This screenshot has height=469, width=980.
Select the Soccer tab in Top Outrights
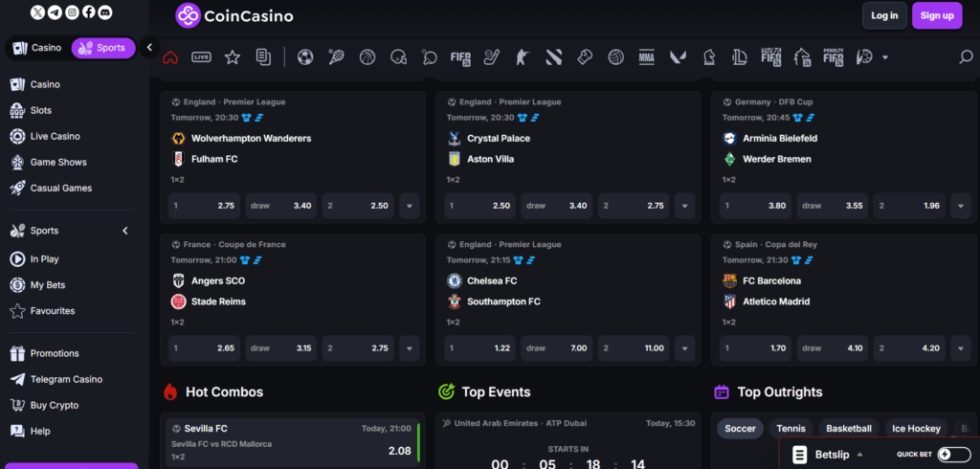[x=740, y=429]
